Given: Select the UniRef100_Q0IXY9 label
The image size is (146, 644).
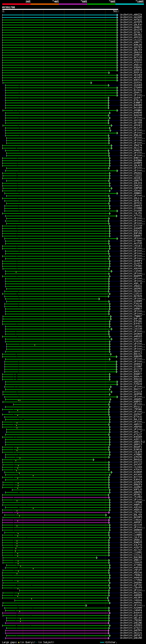Looking at the screenshot, I should click(131, 369).
